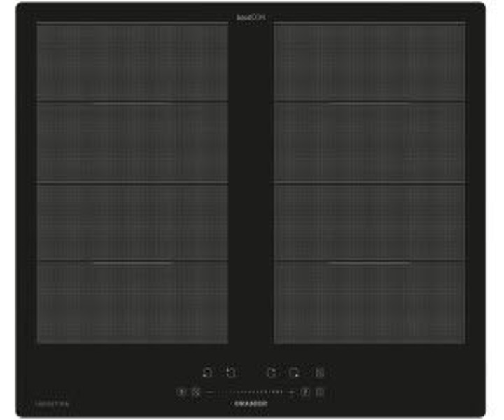Touch the dotted power level slider bar
The image size is (504, 420).
coord(251,392)
